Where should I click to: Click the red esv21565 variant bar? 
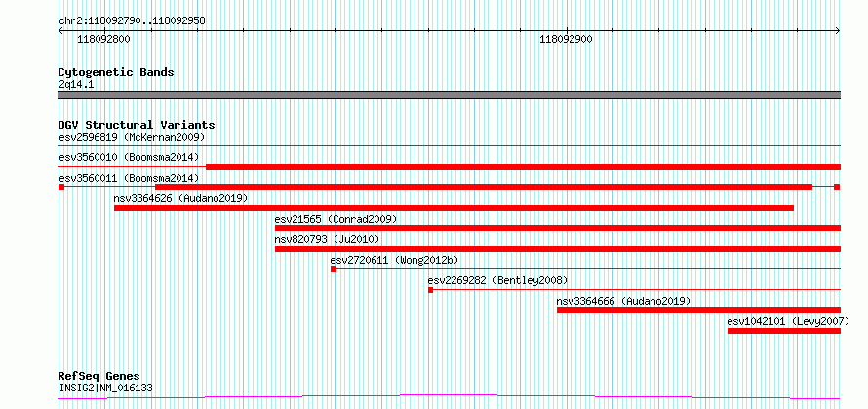tap(558, 228)
